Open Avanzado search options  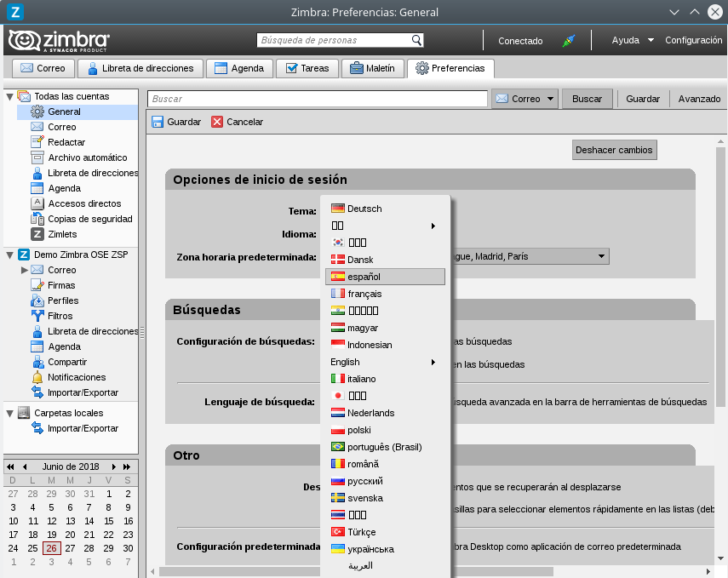click(x=699, y=99)
